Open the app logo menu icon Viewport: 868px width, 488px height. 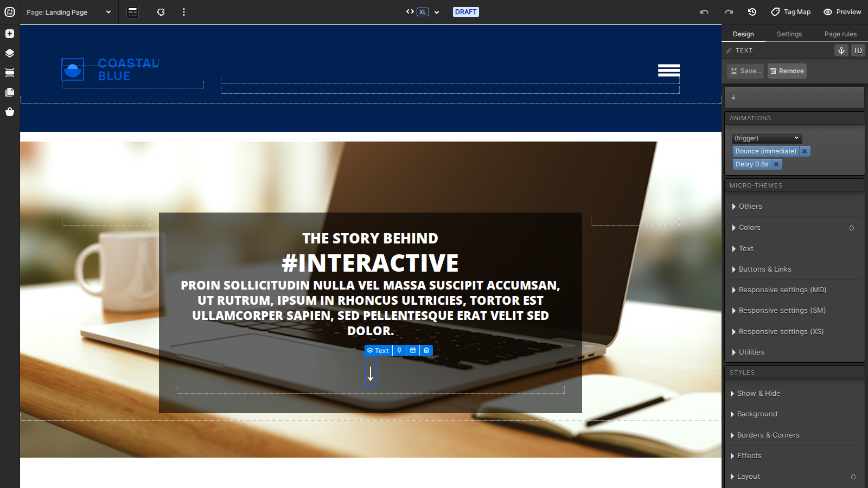(x=10, y=12)
